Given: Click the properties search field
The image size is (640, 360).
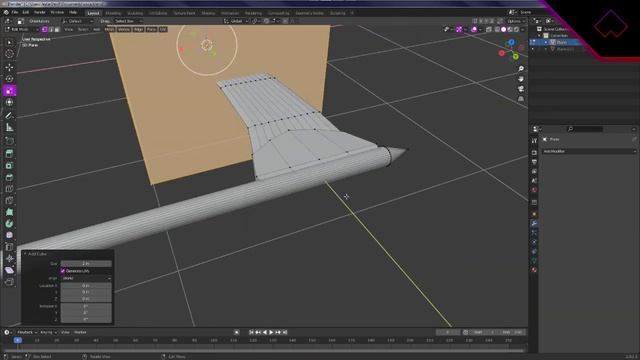Looking at the screenshot, I should click(585, 129).
